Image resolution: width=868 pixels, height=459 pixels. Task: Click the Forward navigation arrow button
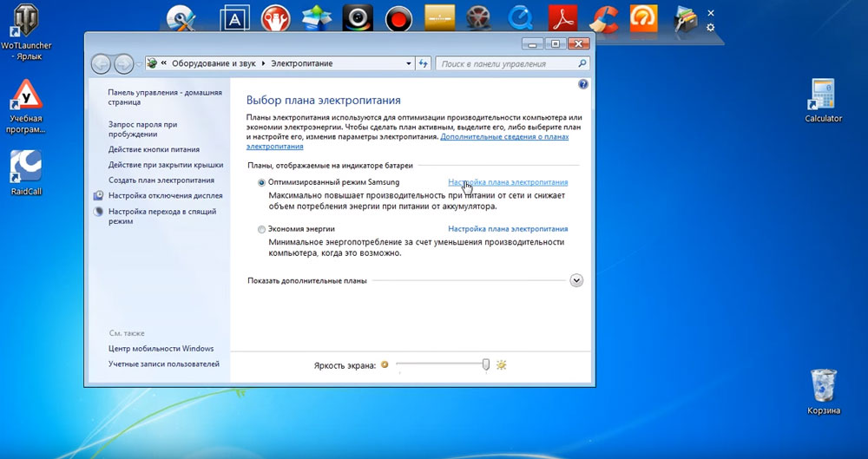[123, 64]
